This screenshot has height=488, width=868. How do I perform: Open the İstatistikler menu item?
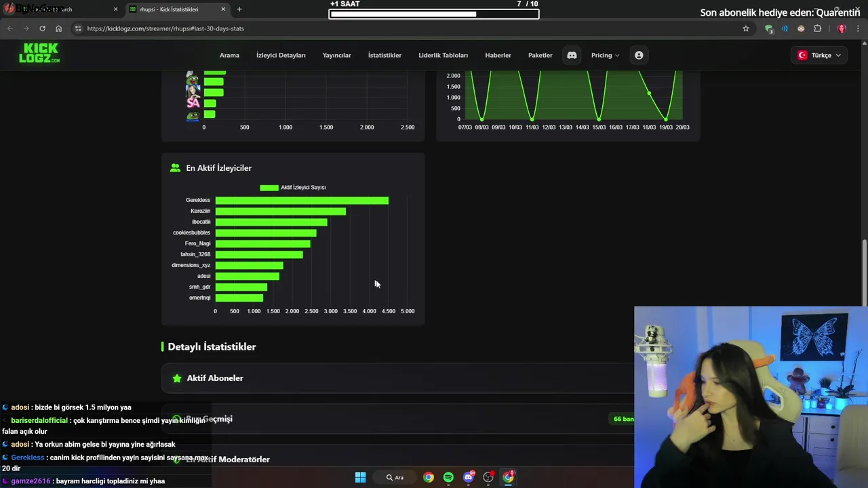(384, 55)
